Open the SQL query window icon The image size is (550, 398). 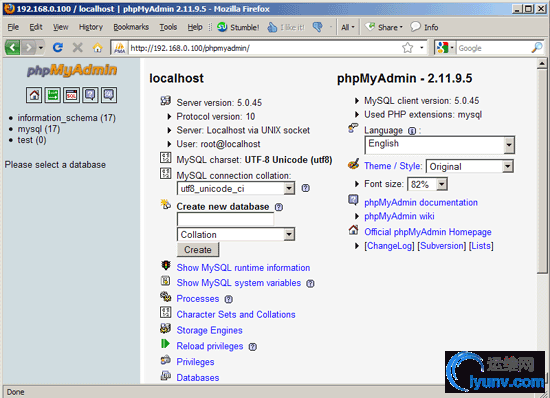click(72, 95)
